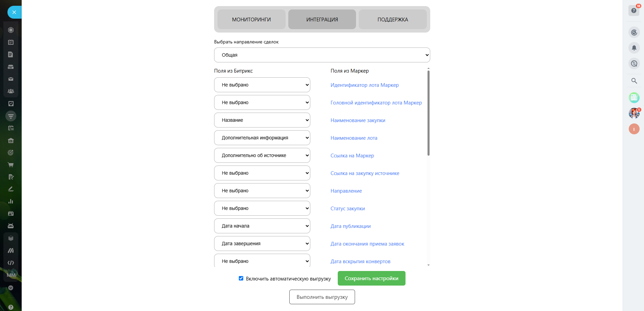Open the deal direction dropdown 'Общая'

pyautogui.click(x=322, y=55)
